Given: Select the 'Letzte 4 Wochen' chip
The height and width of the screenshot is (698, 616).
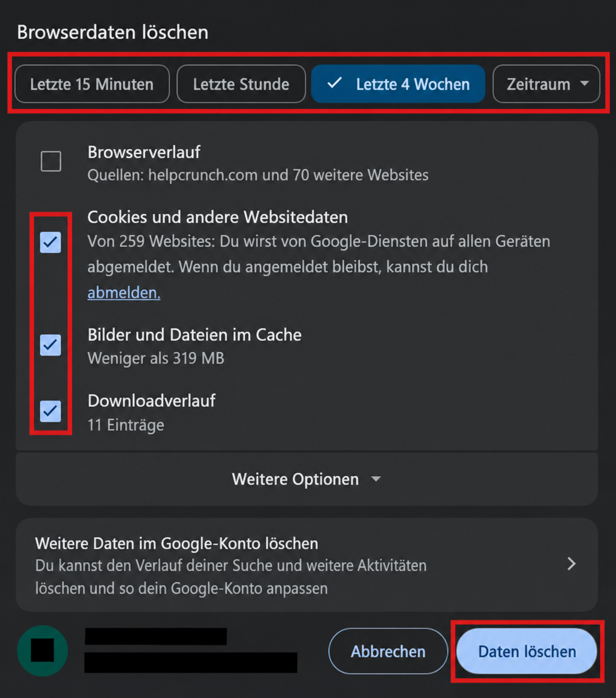Looking at the screenshot, I should pyautogui.click(x=398, y=84).
